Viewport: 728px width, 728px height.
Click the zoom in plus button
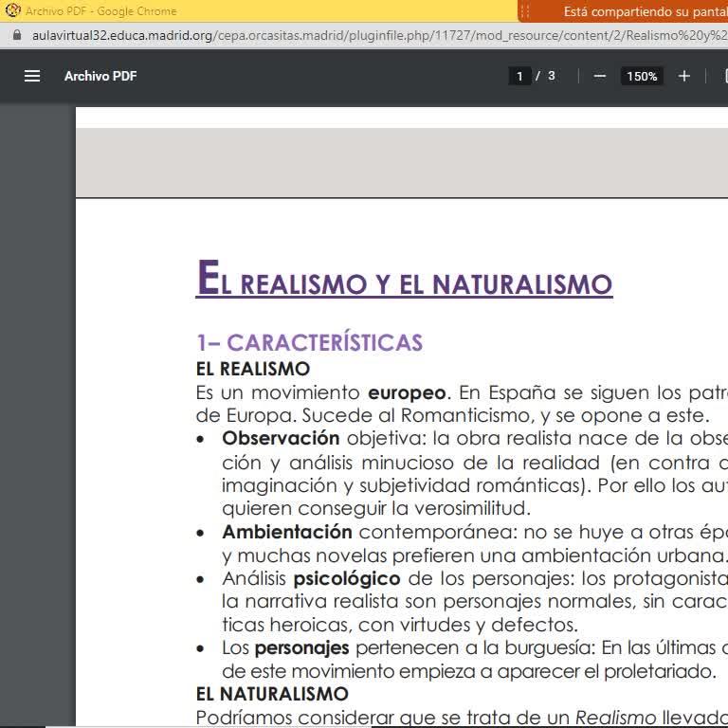683,76
